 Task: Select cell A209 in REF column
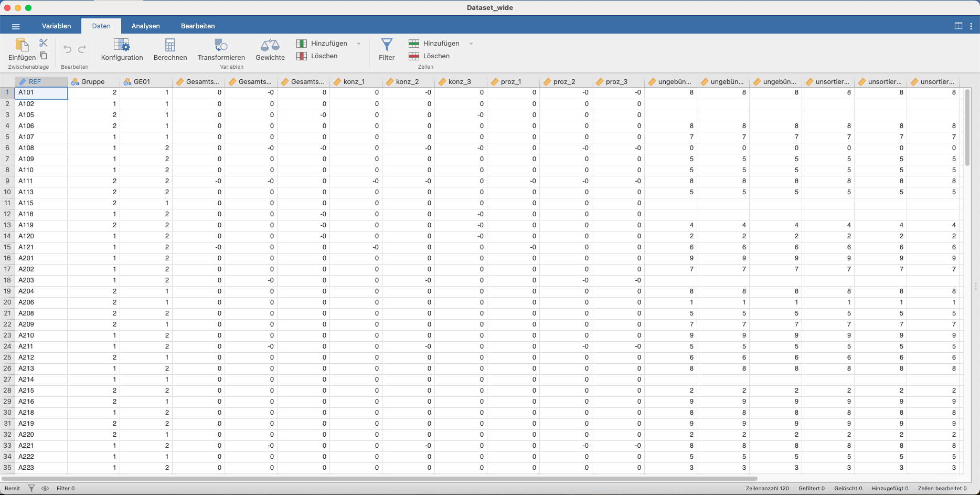[41, 324]
